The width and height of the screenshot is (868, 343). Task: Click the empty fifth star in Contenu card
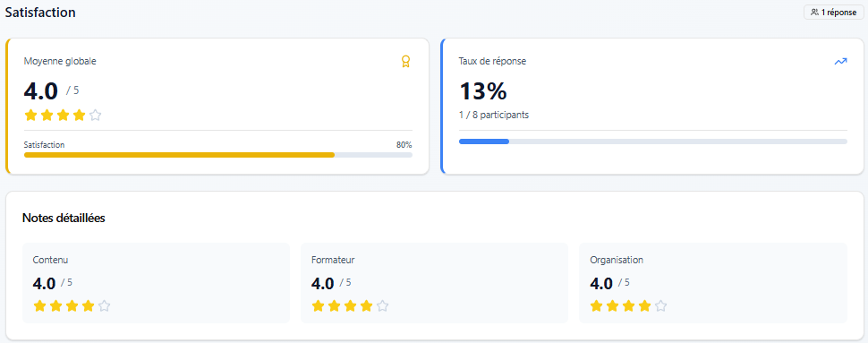point(104,306)
